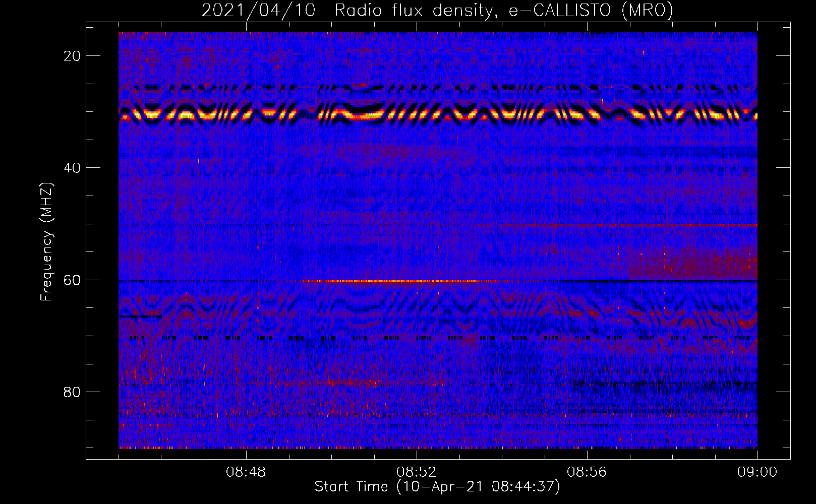Viewport: 816px width, 504px height.
Task: Click the 08:48 time tick label
Action: click(246, 472)
